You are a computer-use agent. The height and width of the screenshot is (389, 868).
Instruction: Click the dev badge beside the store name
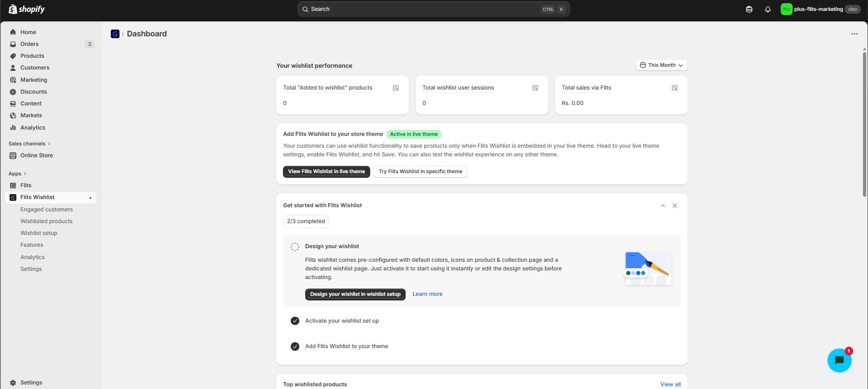(x=853, y=9)
